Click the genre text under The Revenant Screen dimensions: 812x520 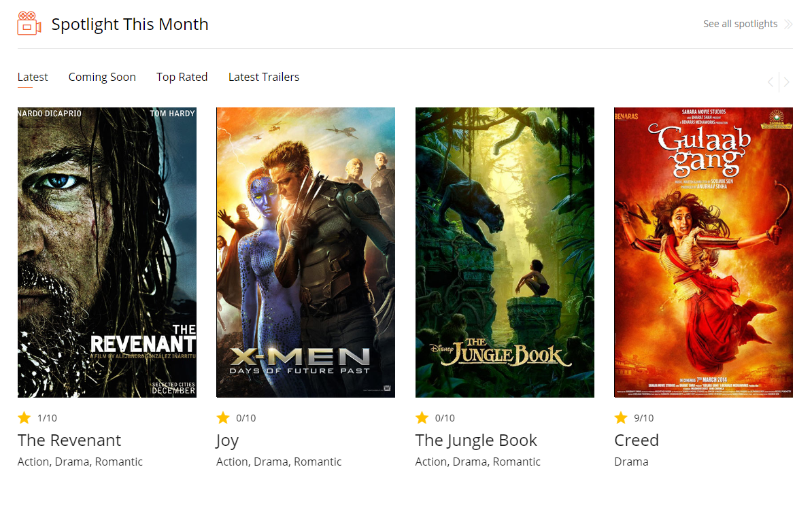click(x=80, y=462)
